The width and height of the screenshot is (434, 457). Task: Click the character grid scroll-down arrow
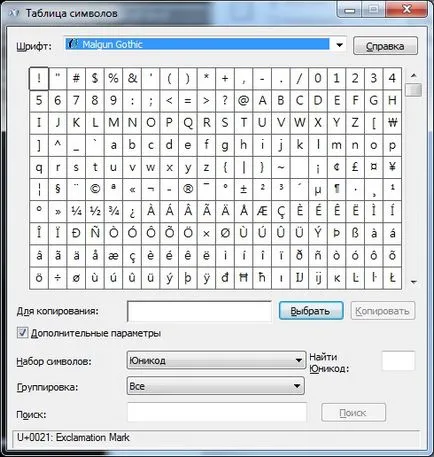click(414, 282)
